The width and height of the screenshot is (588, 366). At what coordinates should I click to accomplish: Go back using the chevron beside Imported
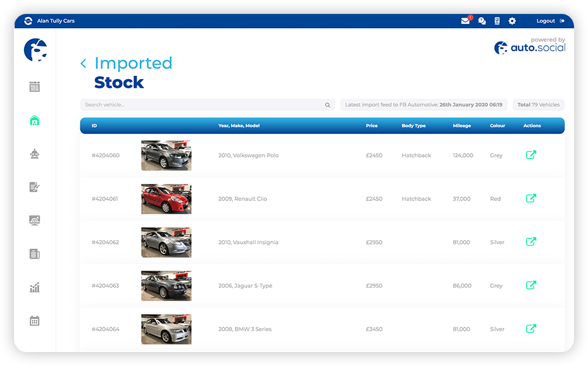84,63
